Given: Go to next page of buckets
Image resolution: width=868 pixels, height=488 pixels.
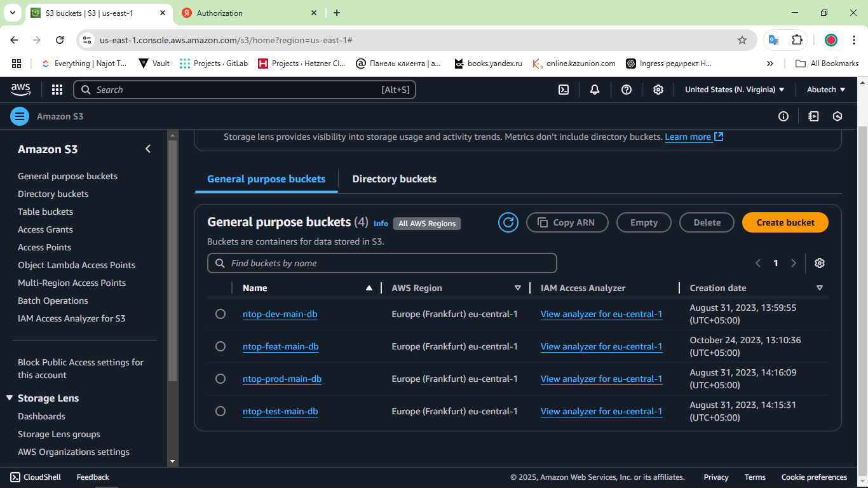Looking at the screenshot, I should (x=794, y=263).
